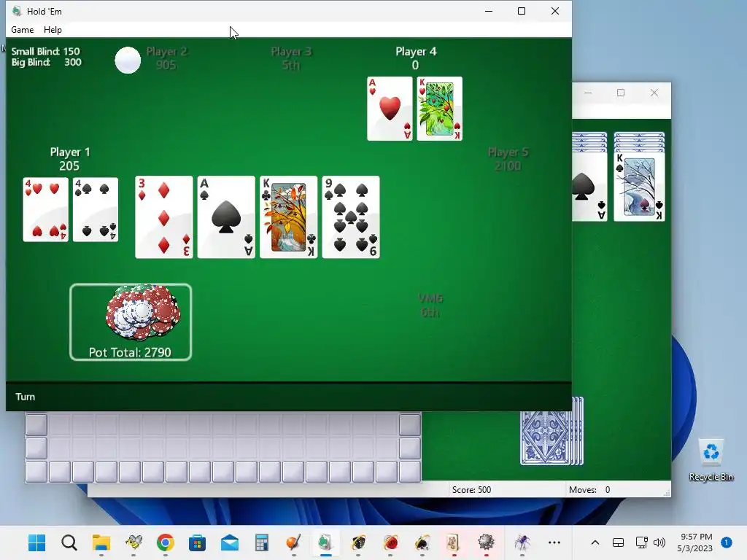Minimize the Hold 'Em window
Screen dimensions: 747x560
pyautogui.click(x=489, y=11)
